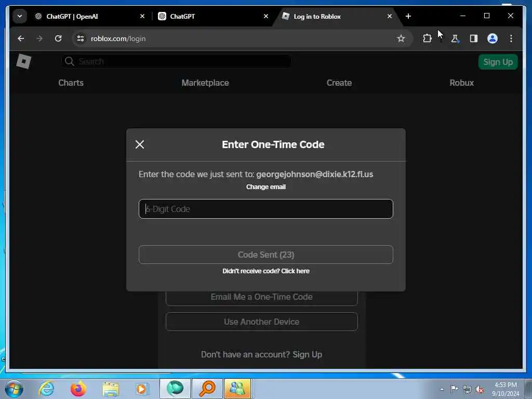Image resolution: width=532 pixels, height=399 pixels.
Task: Click Use Another Device button
Action: [262, 322]
